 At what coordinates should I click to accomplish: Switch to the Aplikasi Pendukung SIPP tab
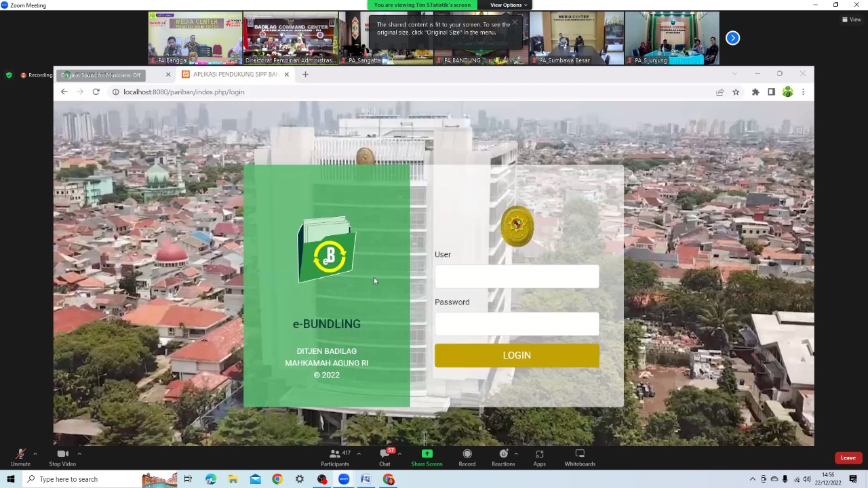click(x=234, y=75)
